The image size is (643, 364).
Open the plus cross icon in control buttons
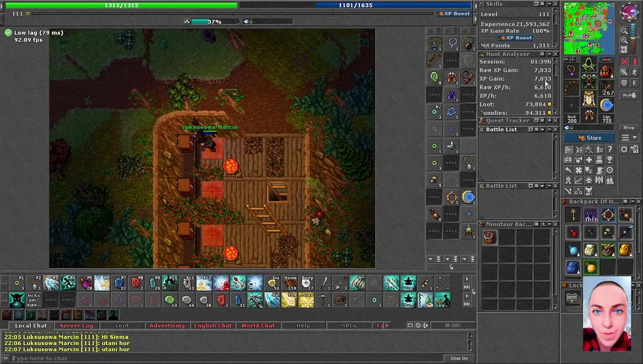589,160
